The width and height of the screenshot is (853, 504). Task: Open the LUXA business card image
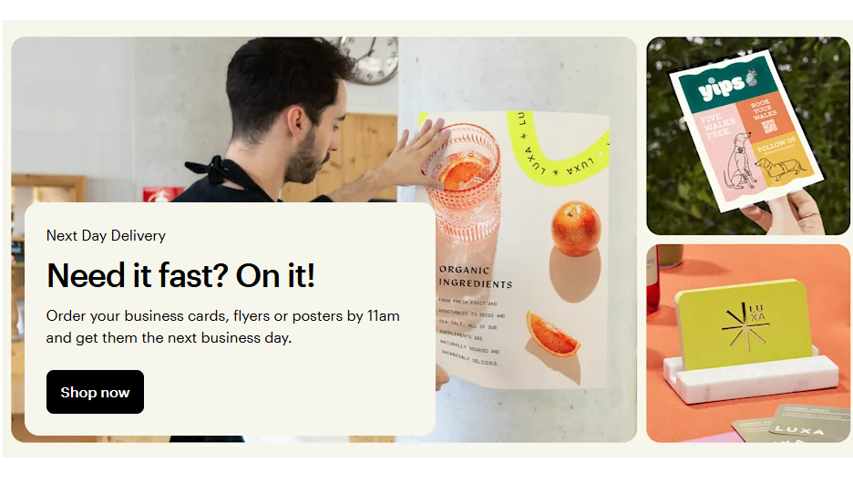coord(748,343)
